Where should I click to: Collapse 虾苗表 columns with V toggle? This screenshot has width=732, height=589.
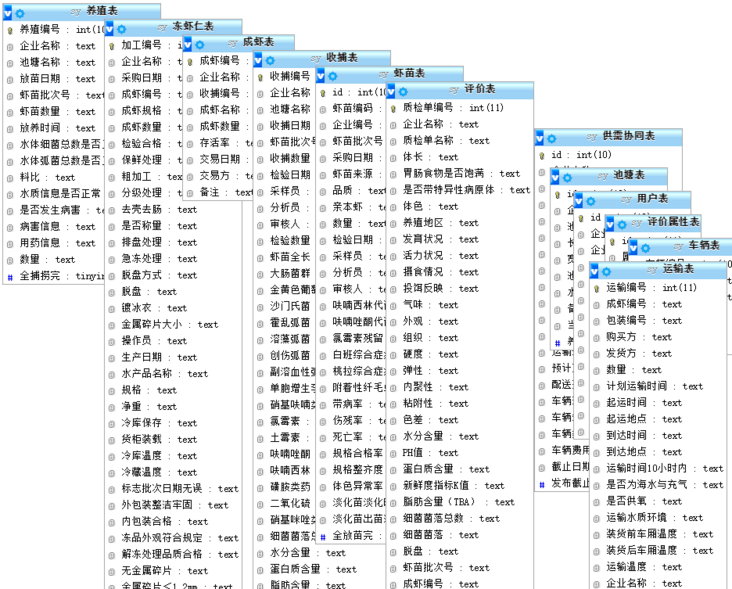pos(320,75)
